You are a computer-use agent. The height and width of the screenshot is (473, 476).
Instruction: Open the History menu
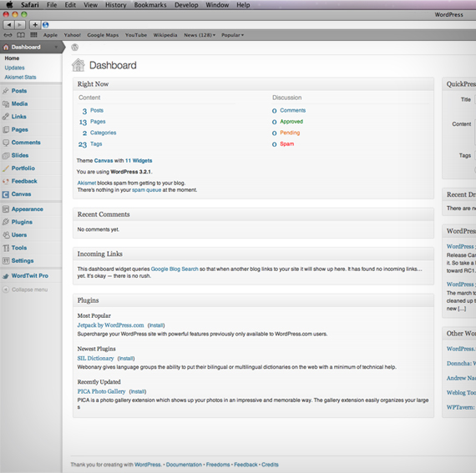pos(116,5)
